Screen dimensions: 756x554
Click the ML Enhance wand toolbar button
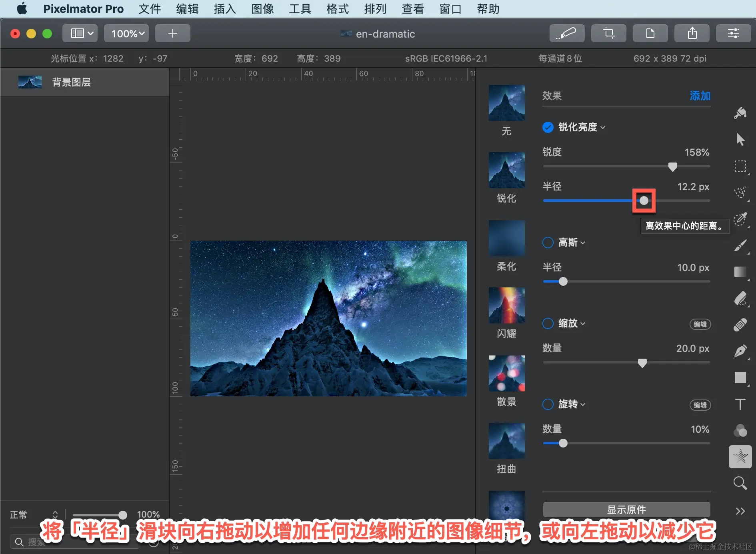567,33
